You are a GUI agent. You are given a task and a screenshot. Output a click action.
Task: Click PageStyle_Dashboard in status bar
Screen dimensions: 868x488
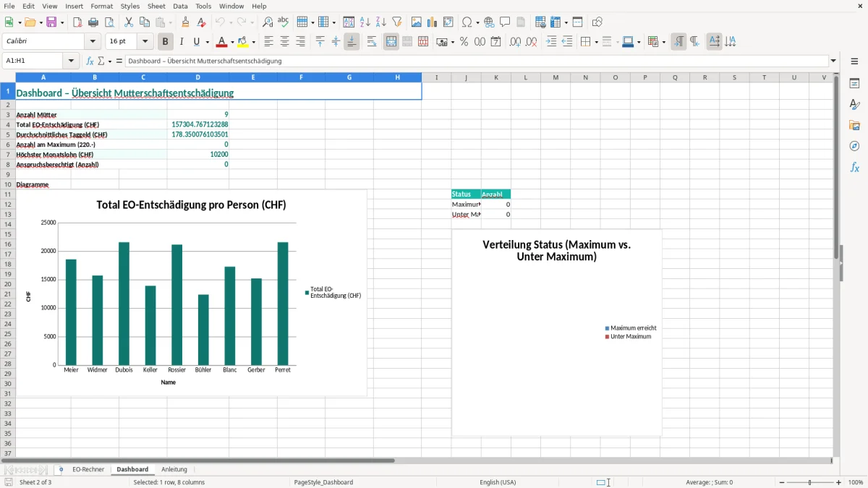323,482
